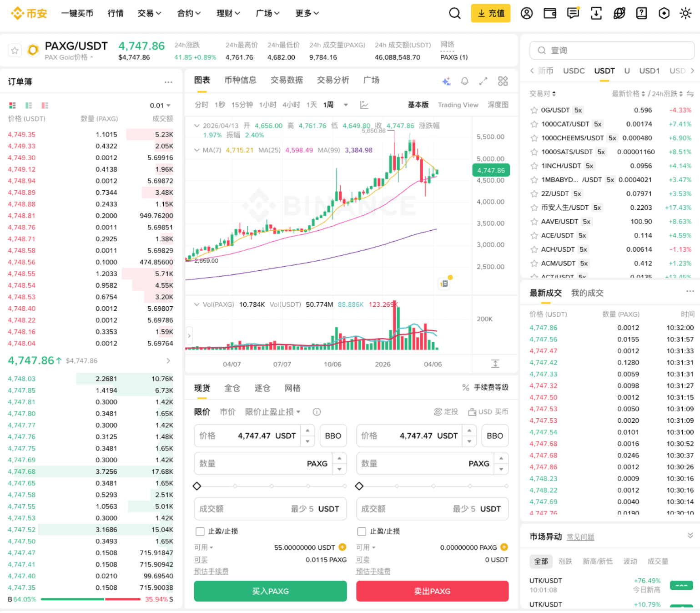Toggle the theme with the sun icon

tap(685, 13)
